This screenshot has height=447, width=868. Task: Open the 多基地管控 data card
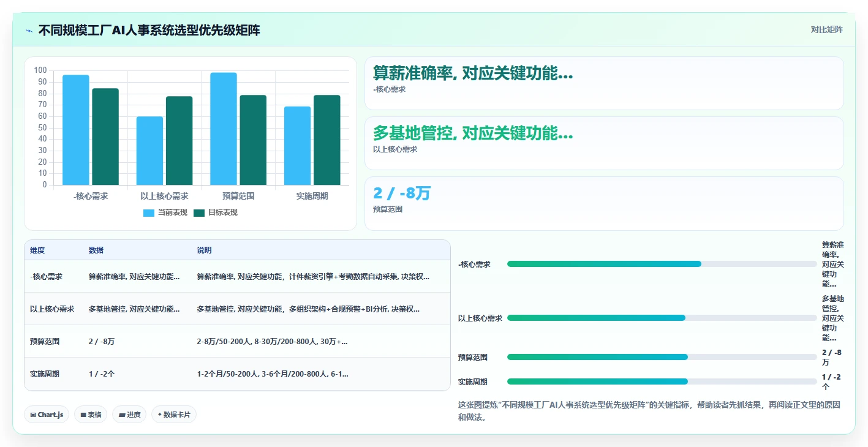tap(604, 143)
